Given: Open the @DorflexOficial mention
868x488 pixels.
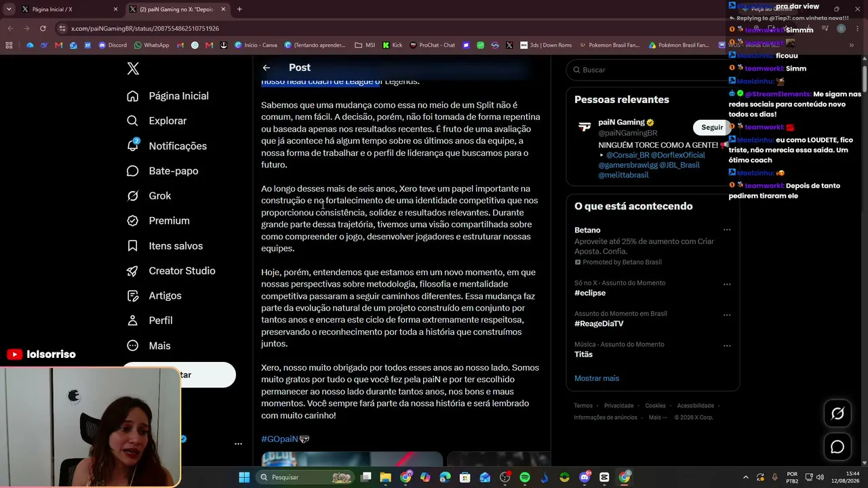Looking at the screenshot, I should (x=678, y=155).
